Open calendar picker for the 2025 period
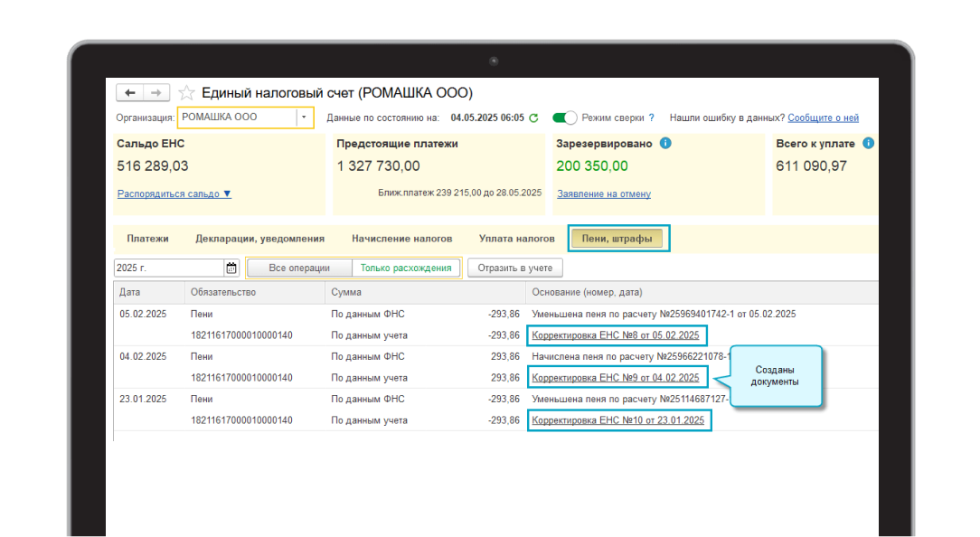Screen dimensions: 980x537 (231, 268)
